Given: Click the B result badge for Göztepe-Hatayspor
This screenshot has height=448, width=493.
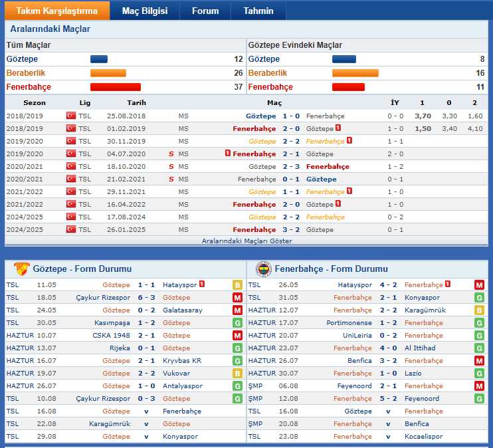Looking at the screenshot, I should 237,285.
